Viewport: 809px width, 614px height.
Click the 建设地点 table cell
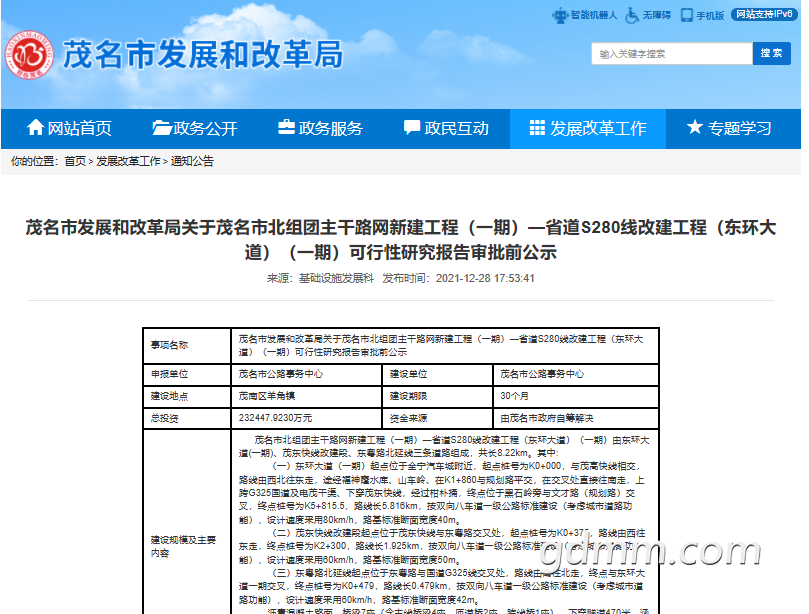[187, 396]
